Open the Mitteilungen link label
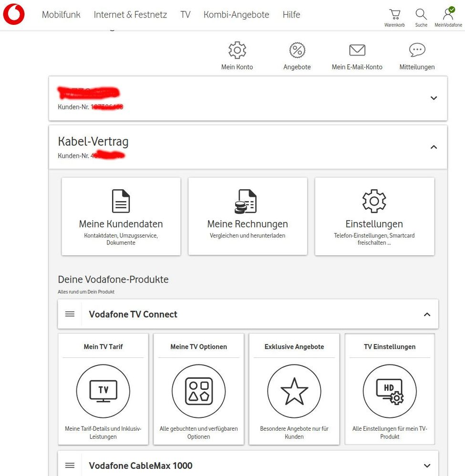The width and height of the screenshot is (465, 476). click(x=417, y=67)
